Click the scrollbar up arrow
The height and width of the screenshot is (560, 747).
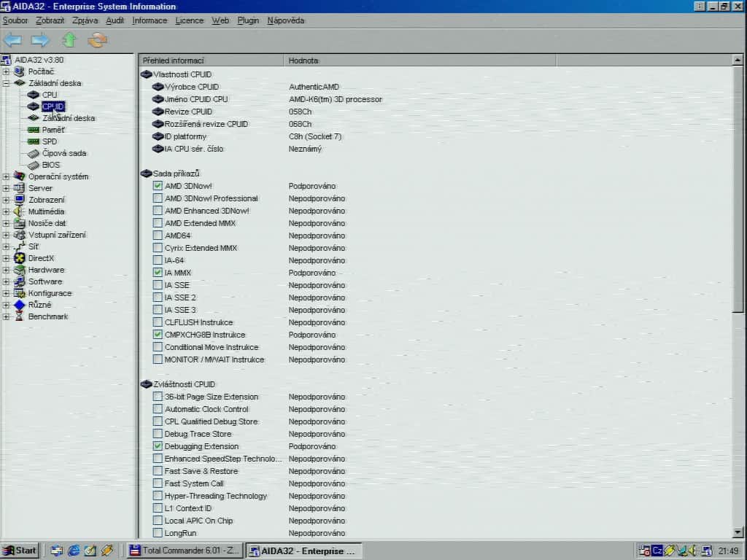738,60
